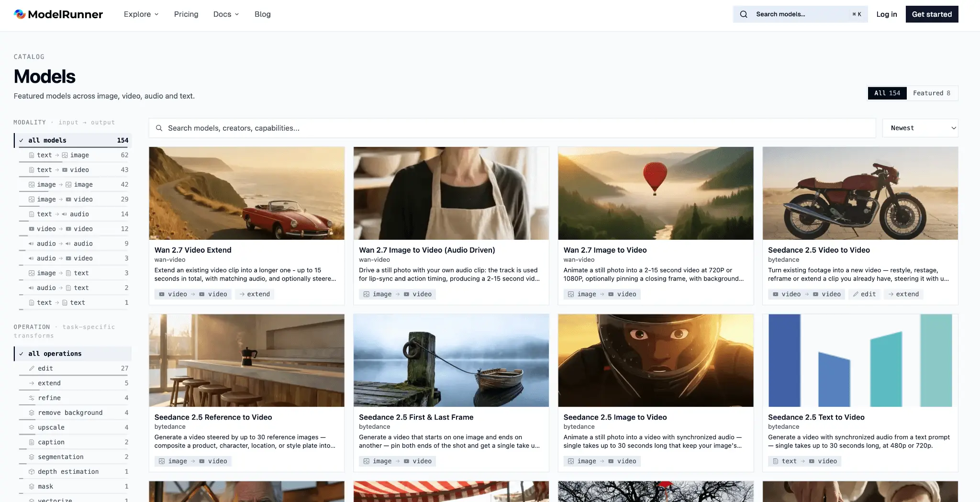The width and height of the screenshot is (980, 502).
Task: Click the extend tag on Seedance 2.5 Video to Video
Action: (903, 294)
